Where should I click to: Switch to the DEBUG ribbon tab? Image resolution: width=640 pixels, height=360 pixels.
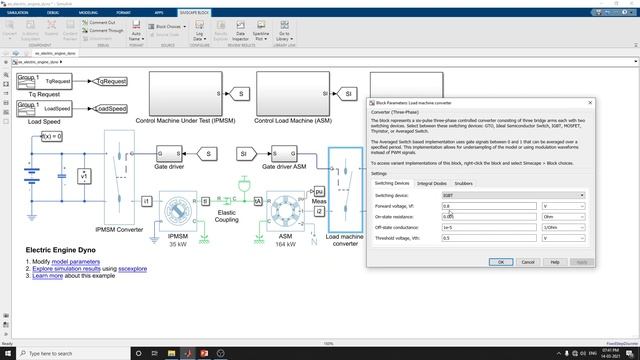(x=53, y=13)
